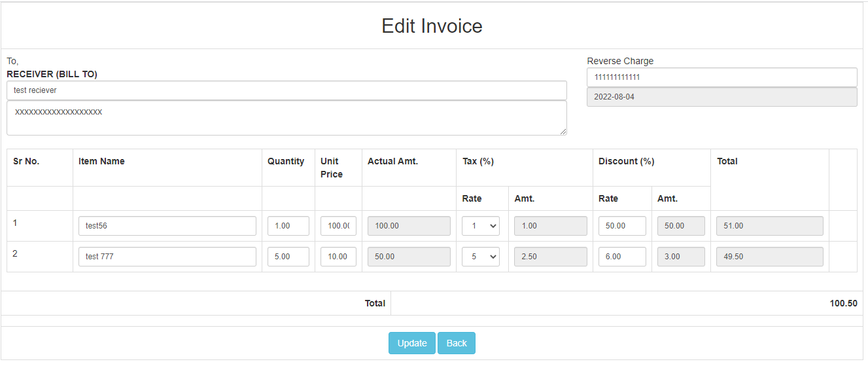Screen dimensions: 868x366
Task: Click the 'Item Name' column header
Action: pyautogui.click(x=101, y=161)
